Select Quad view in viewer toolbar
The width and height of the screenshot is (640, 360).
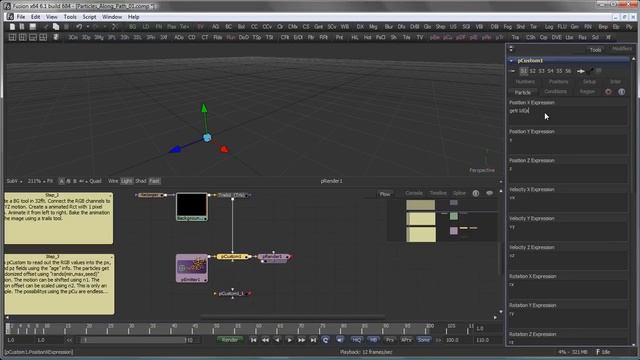pos(95,181)
